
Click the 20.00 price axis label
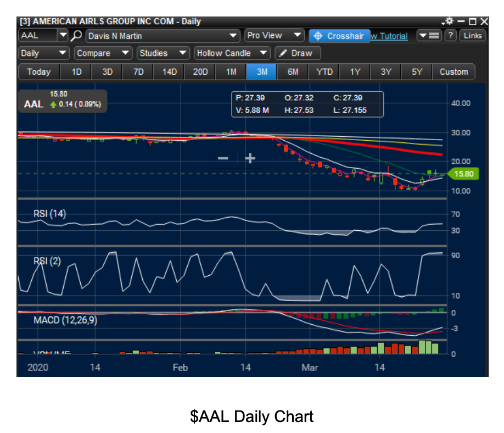coord(461,162)
